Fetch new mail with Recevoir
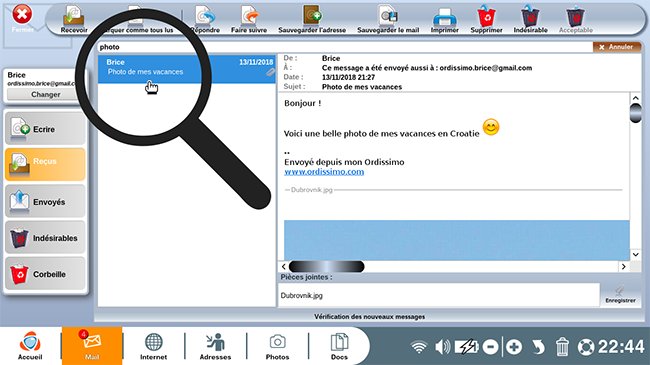 pos(74,19)
